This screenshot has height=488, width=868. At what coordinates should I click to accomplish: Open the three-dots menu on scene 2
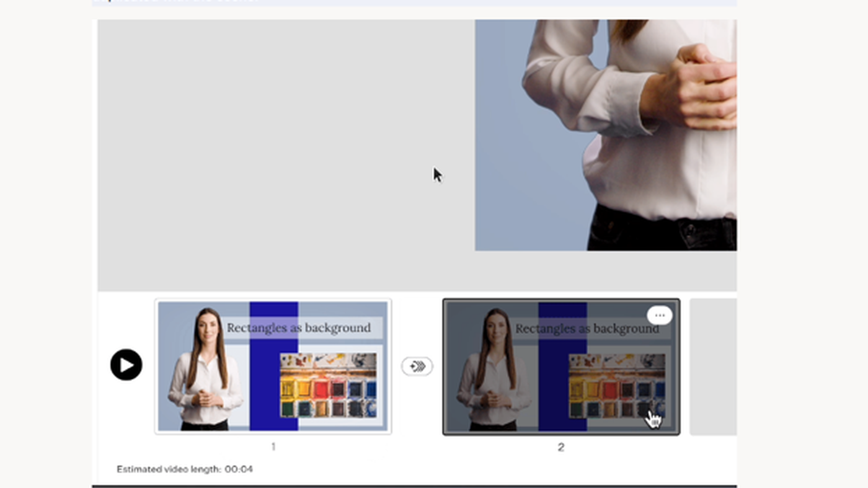coord(660,316)
